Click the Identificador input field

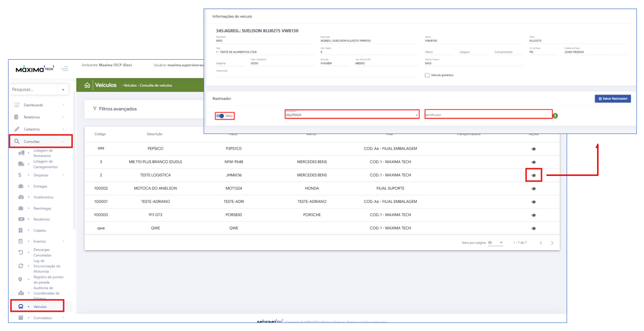[x=488, y=115]
